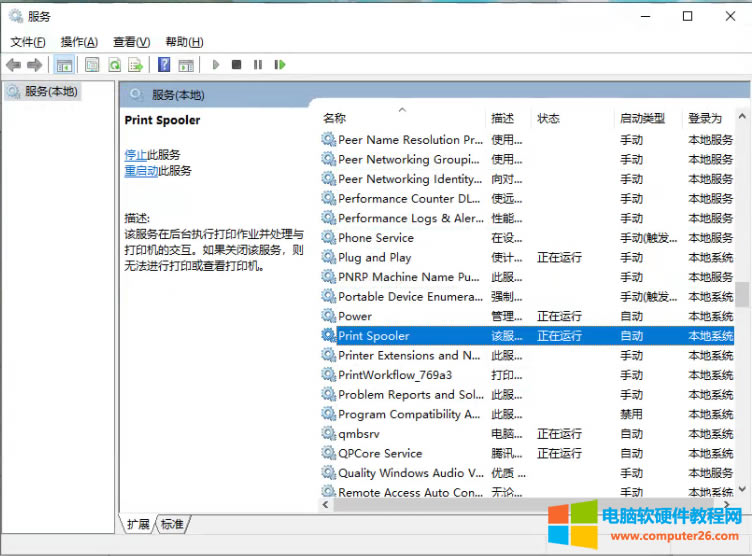This screenshot has width=752, height=556.
Task: Select the PNRP Machine Name service
Action: (409, 277)
